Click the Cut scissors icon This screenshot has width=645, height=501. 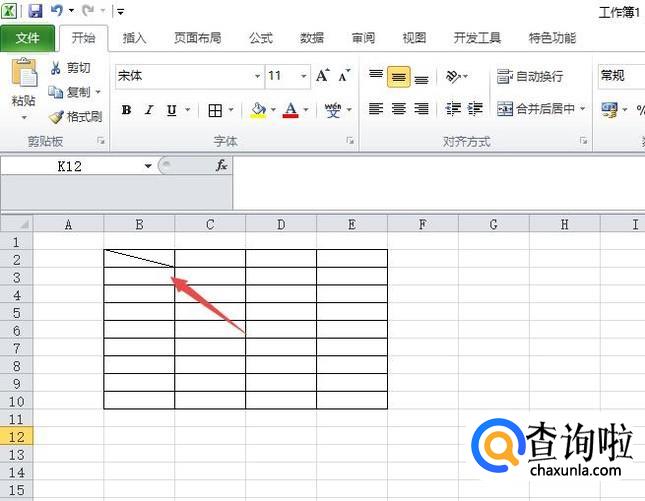coord(56,68)
